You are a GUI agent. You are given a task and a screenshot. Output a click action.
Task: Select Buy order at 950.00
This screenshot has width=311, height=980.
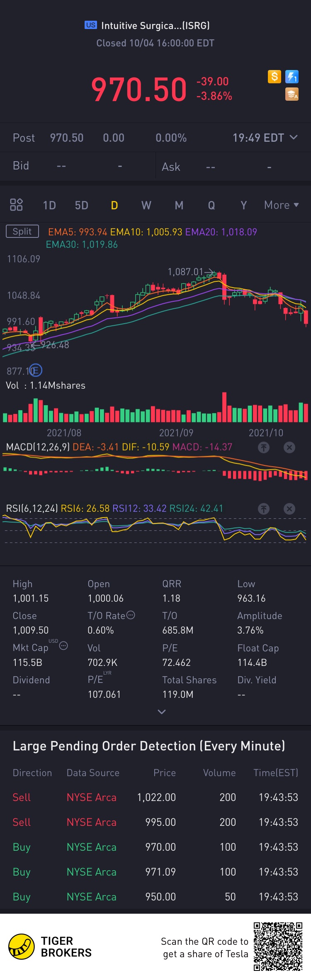pos(155,897)
